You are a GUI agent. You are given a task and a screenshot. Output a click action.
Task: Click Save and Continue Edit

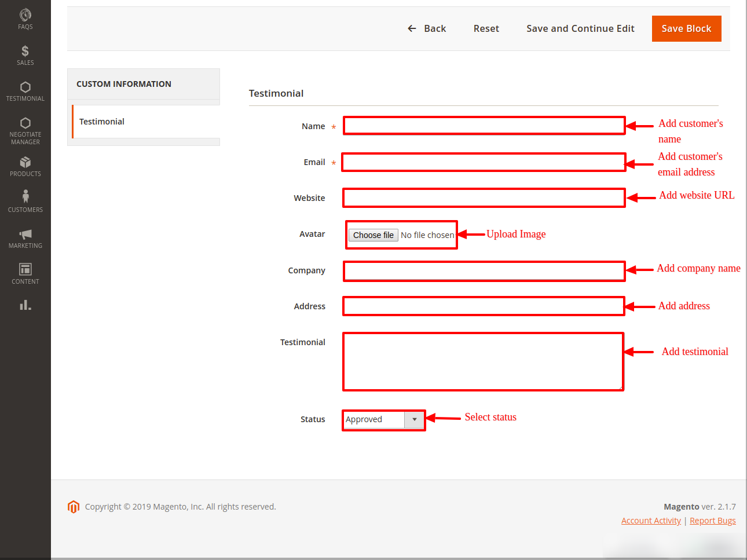[x=580, y=28]
